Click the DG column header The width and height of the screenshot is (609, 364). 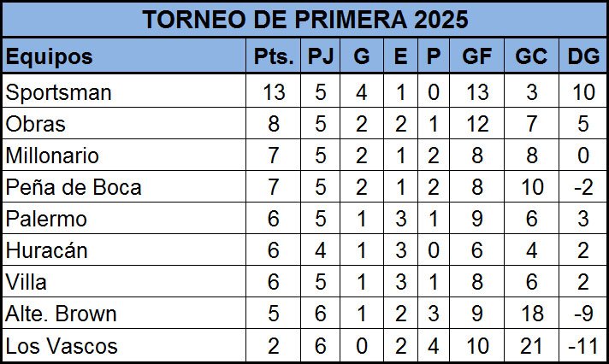click(x=583, y=56)
